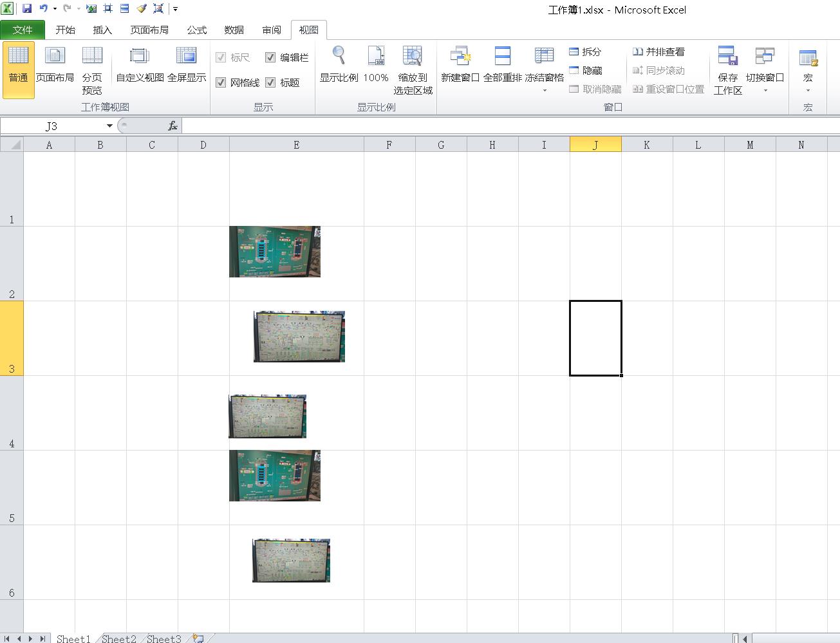
Task: Click the 拆分 window button
Action: click(585, 51)
